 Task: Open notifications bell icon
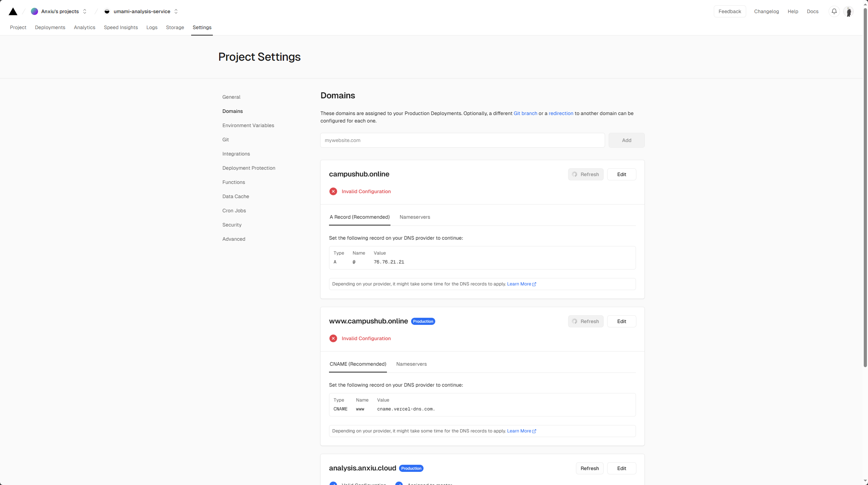(834, 11)
